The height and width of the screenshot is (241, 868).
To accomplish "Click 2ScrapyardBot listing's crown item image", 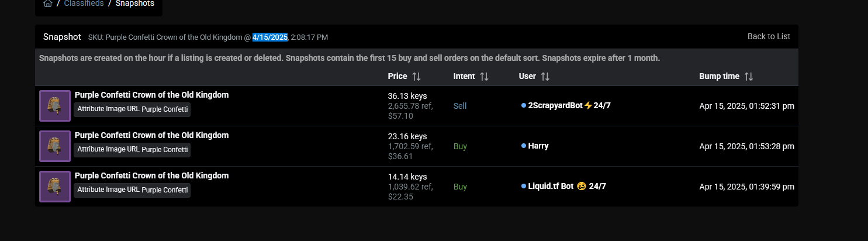I will [55, 106].
